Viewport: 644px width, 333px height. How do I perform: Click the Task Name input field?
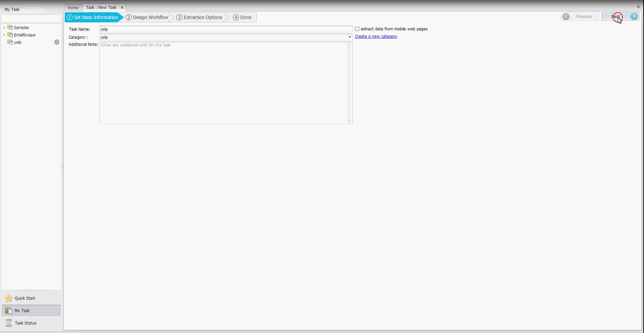click(226, 29)
